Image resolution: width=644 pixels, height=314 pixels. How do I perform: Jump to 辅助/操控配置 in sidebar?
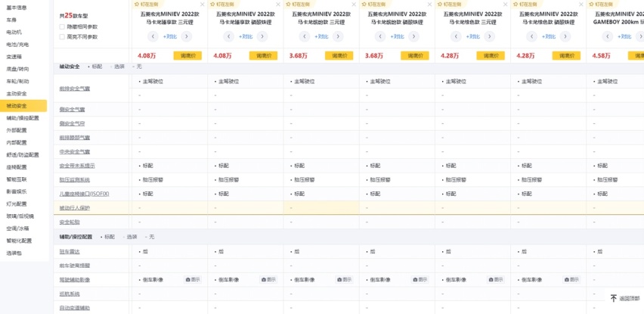23,118
